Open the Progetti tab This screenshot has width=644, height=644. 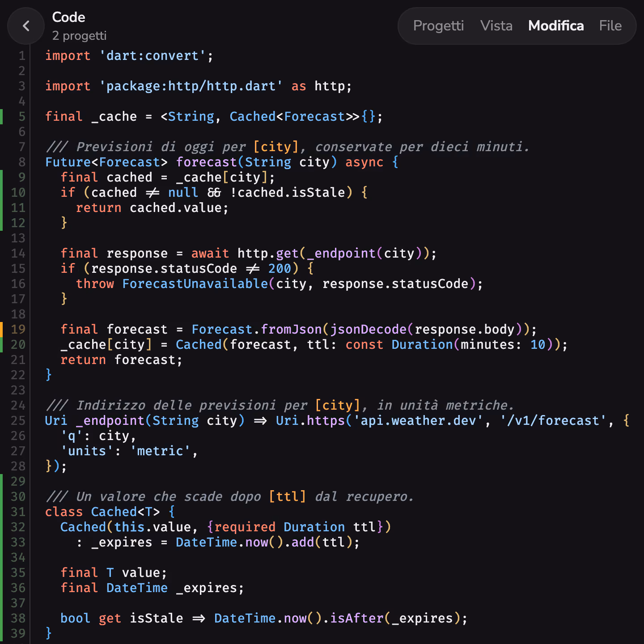click(438, 26)
